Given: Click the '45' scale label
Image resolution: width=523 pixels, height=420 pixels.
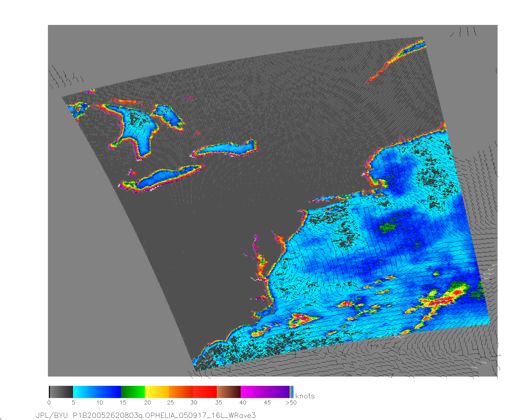Looking at the screenshot, I should pyautogui.click(x=267, y=403).
